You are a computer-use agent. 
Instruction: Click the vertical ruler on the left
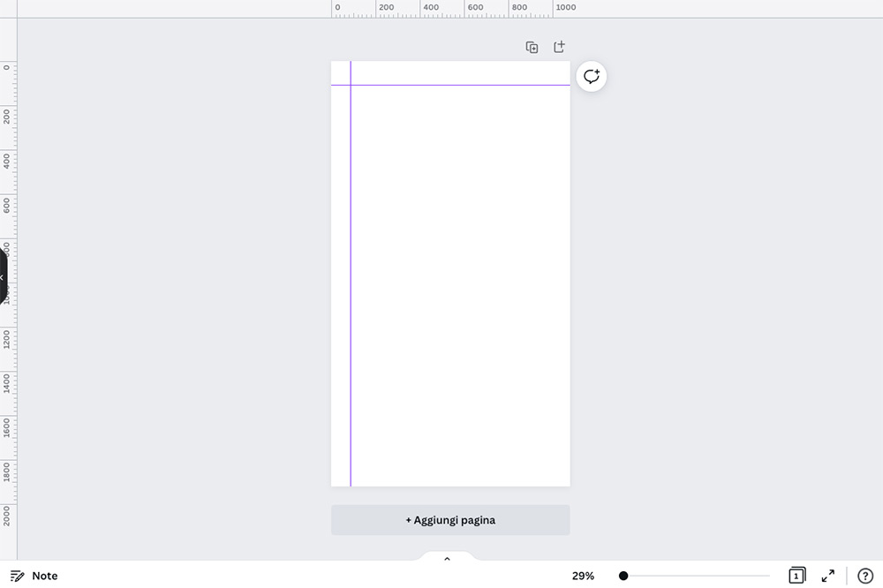[7, 397]
